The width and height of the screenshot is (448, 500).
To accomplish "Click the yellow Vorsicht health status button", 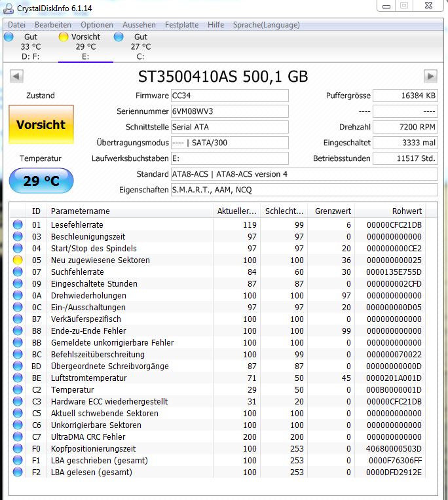I will [41, 124].
